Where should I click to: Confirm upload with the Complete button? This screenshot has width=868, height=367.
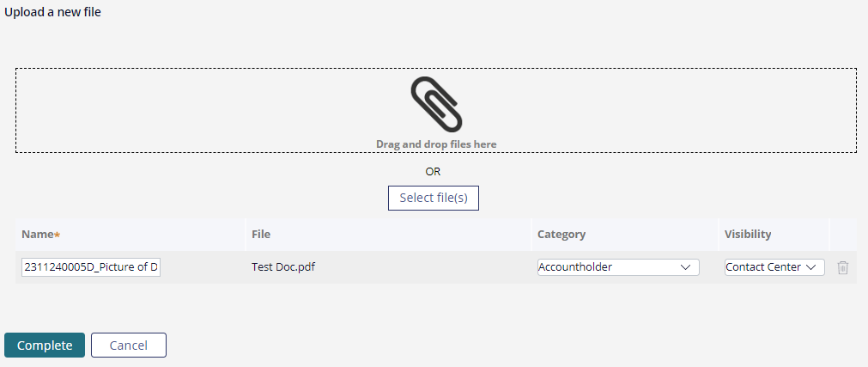45,346
